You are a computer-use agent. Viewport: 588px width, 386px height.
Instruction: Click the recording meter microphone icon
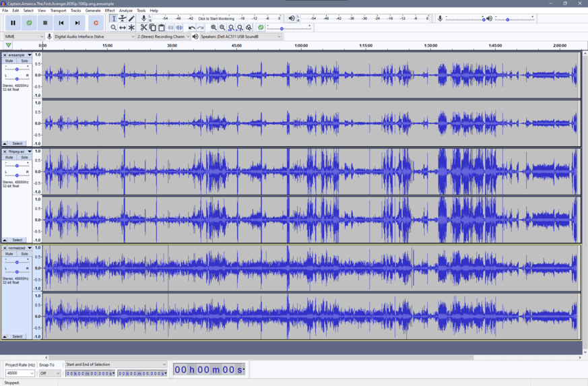[x=143, y=18]
